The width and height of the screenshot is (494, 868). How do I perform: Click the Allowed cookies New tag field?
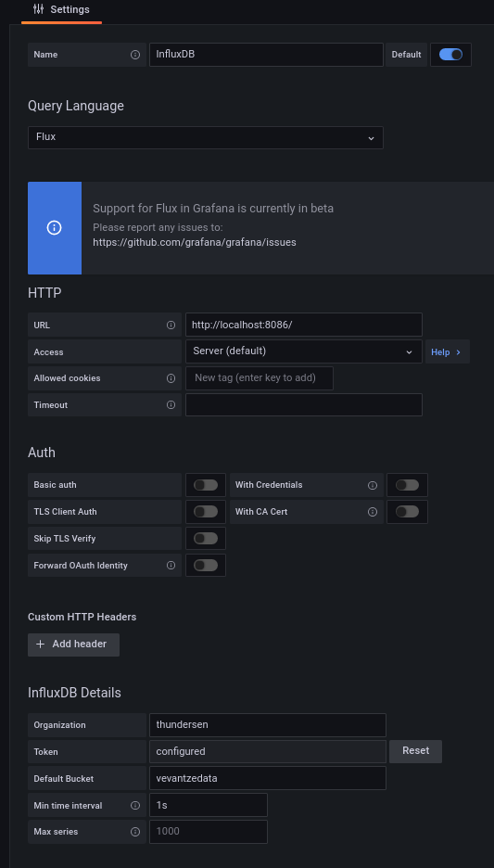[x=260, y=378]
